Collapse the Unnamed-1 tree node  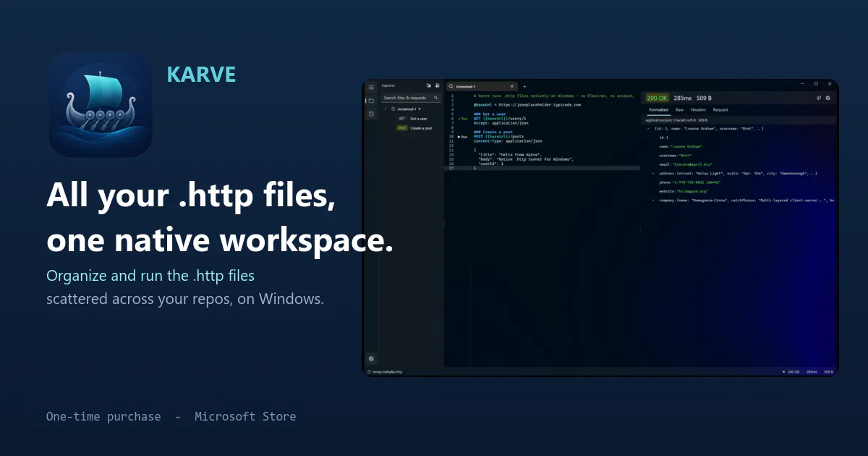[x=386, y=109]
